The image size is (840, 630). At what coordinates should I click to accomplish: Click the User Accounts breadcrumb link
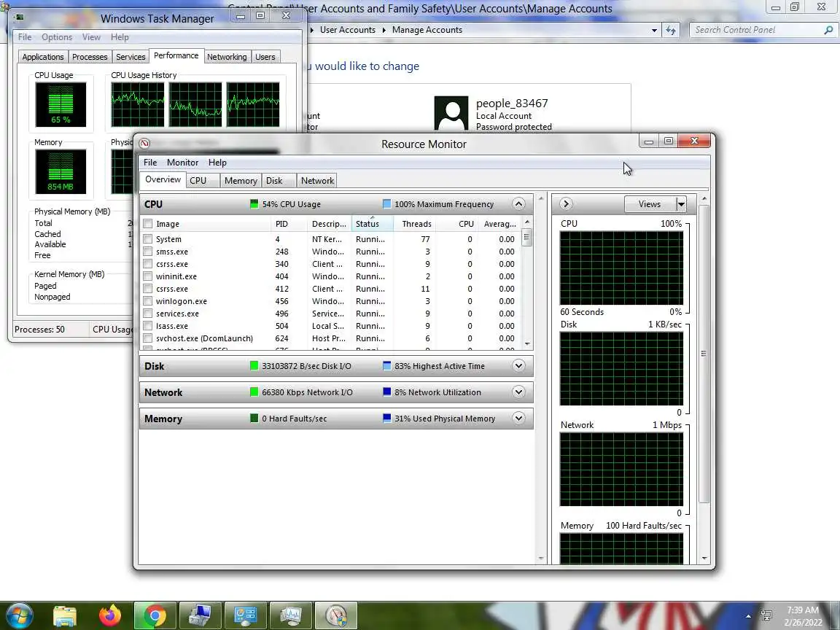click(x=348, y=30)
